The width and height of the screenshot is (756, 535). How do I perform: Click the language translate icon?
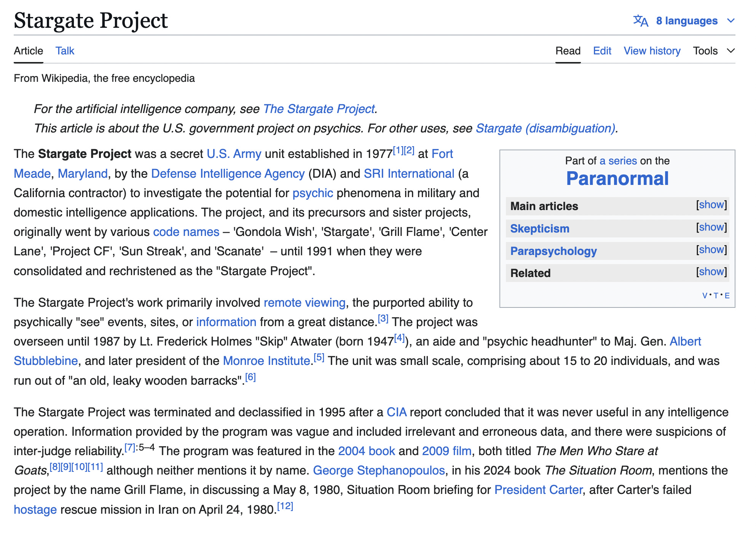click(640, 21)
